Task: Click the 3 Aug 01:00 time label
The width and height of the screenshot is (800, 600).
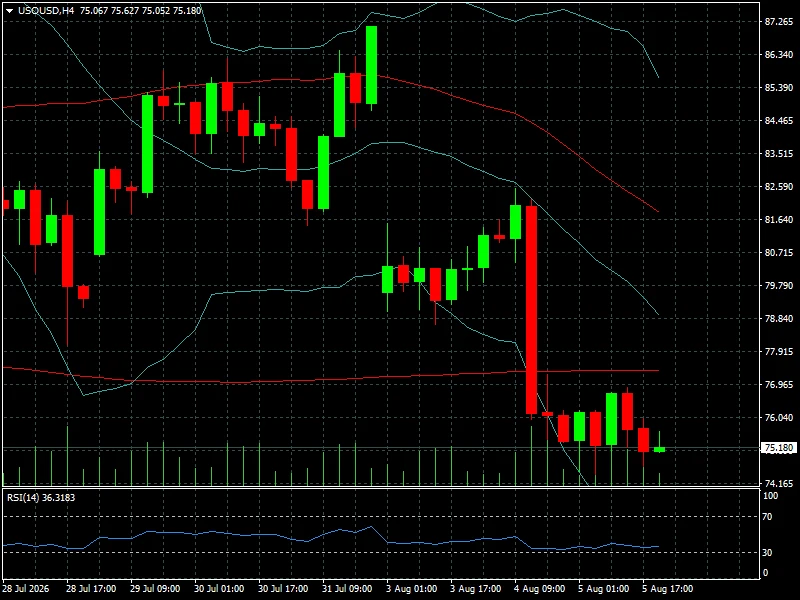Action: coord(411,588)
